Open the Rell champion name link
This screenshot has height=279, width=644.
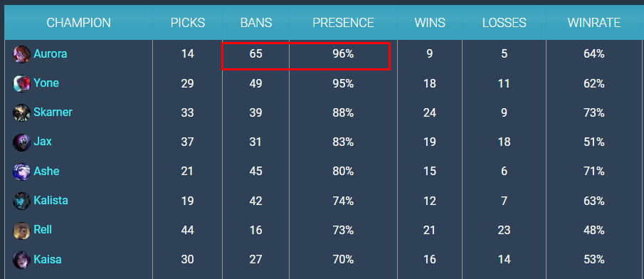pyautogui.click(x=43, y=230)
